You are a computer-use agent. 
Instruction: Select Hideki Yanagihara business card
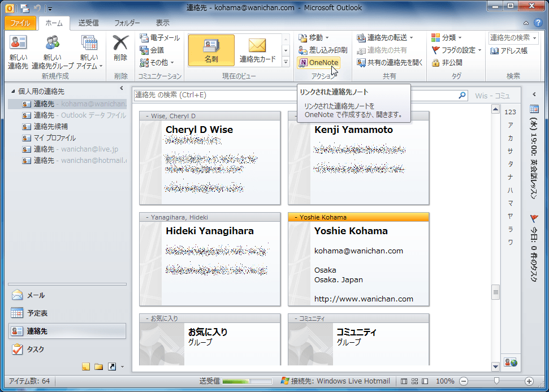point(210,259)
